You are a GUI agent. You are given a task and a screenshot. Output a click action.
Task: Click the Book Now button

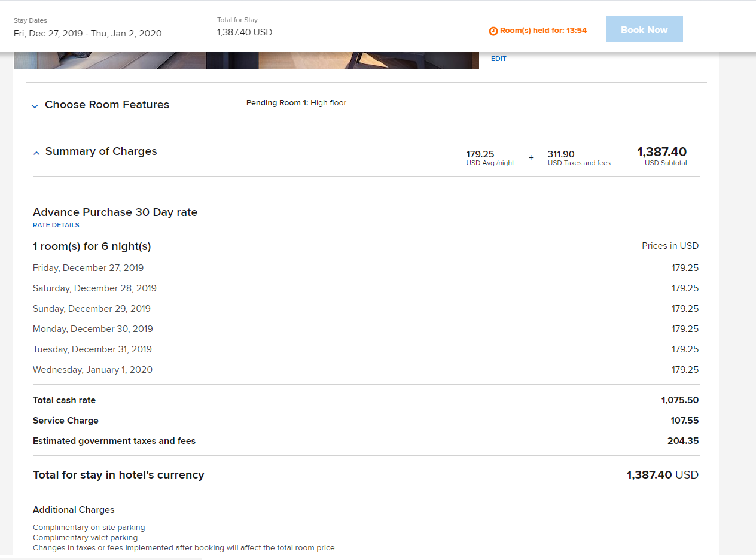click(x=644, y=29)
